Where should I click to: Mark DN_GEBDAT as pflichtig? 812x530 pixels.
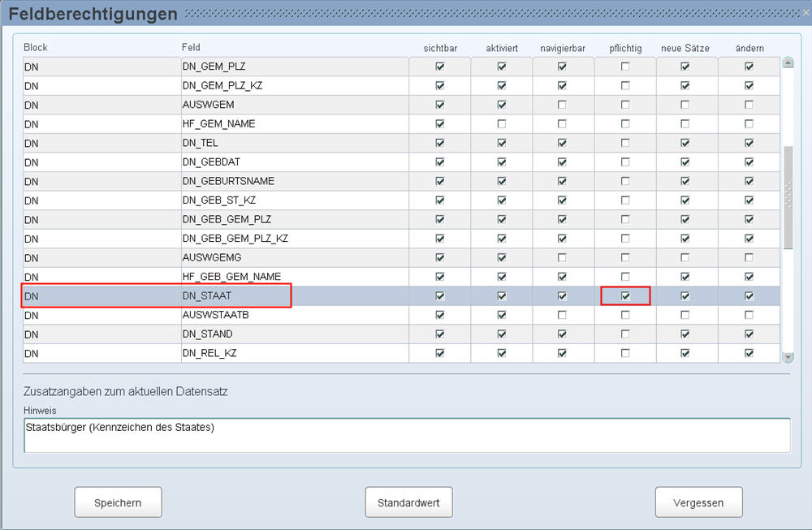coord(625,162)
